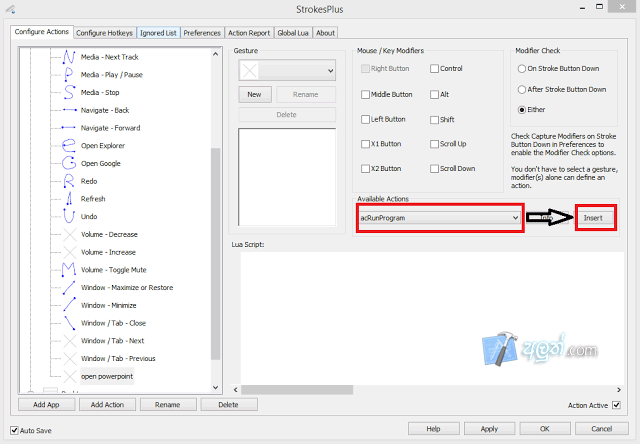Click the action tree vertical scrollbar thumb

216,253
